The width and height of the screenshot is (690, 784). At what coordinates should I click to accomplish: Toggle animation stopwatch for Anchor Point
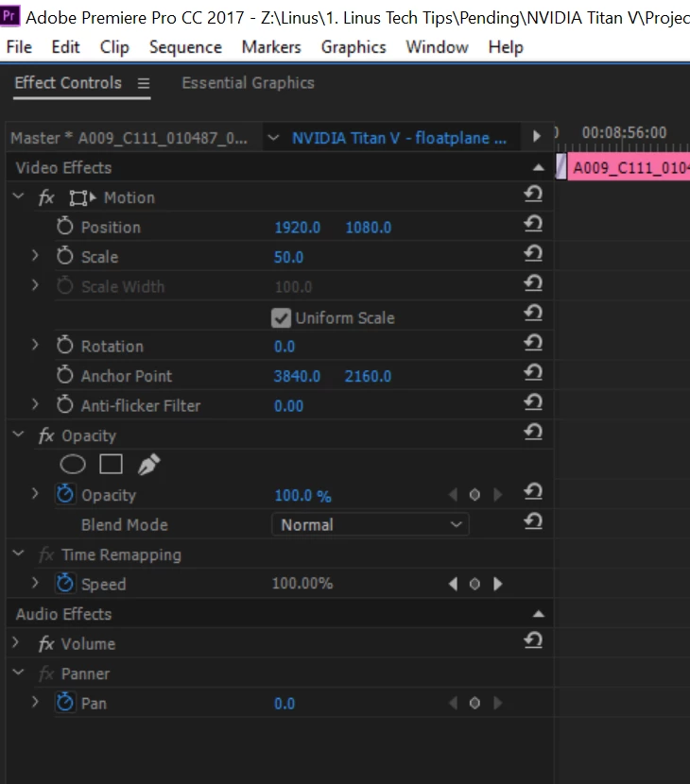[x=64, y=374]
